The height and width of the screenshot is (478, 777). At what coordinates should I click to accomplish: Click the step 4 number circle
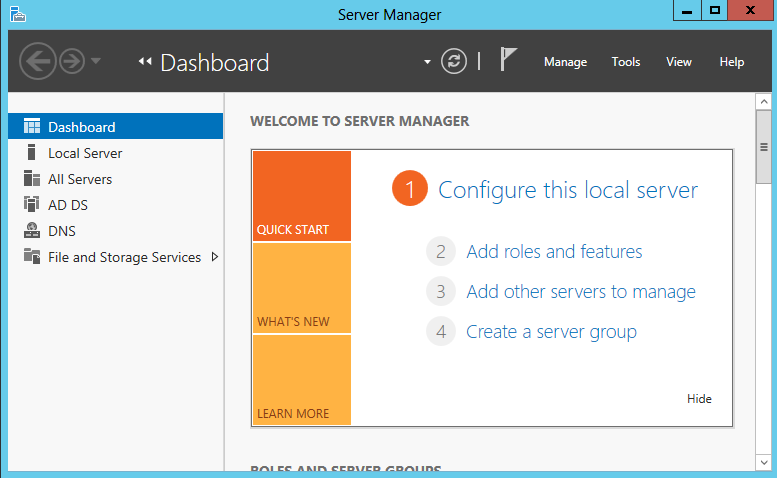(441, 331)
